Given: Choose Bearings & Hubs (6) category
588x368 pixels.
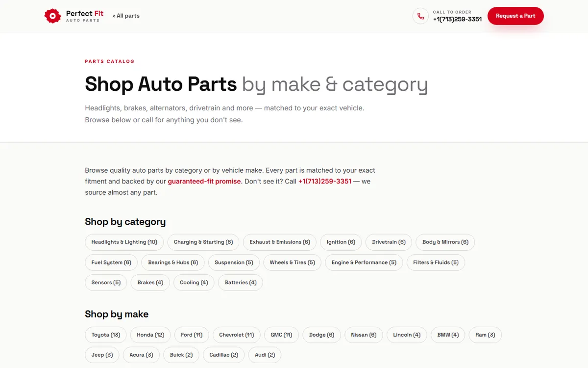Looking at the screenshot, I should tap(173, 263).
